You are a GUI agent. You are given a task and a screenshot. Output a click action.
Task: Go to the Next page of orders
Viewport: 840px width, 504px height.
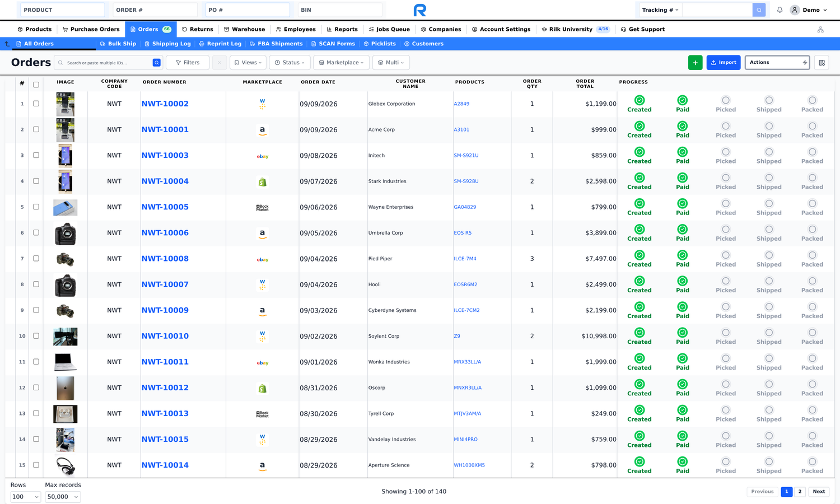[x=819, y=492]
